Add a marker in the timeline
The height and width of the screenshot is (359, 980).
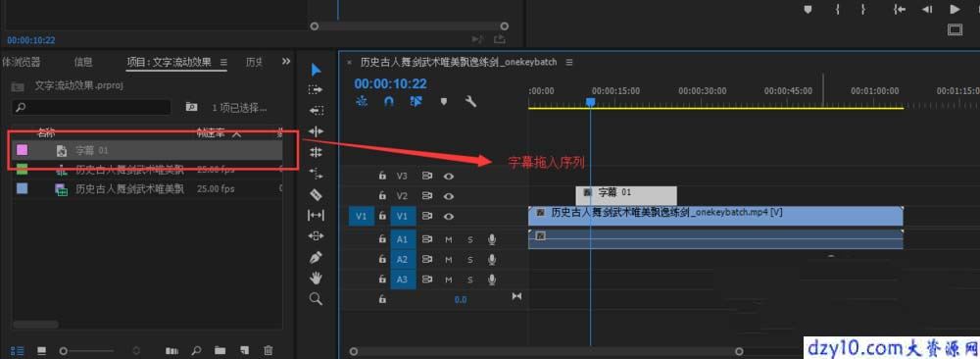(444, 101)
